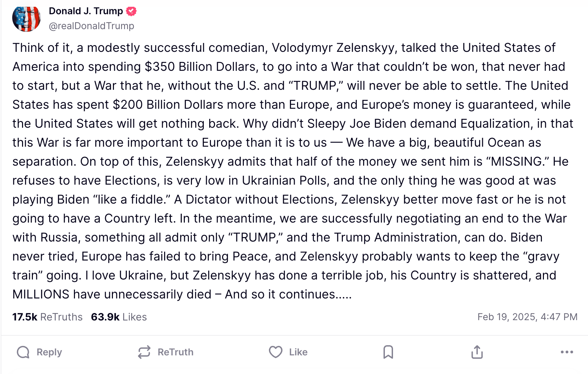View the 17.5k ReTruths list

tap(47, 317)
